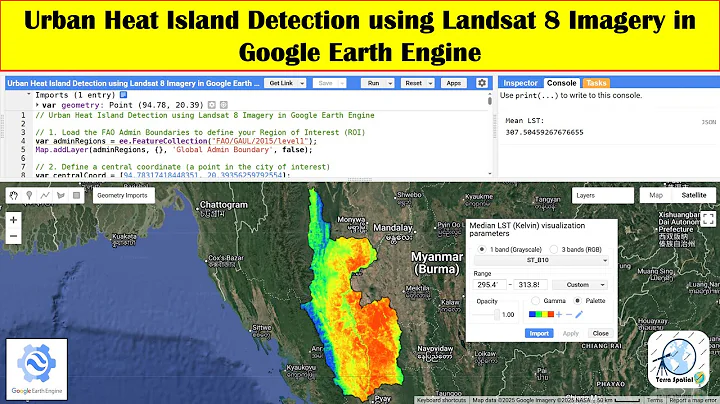Open the Run button dropdown arrow

click(390, 83)
